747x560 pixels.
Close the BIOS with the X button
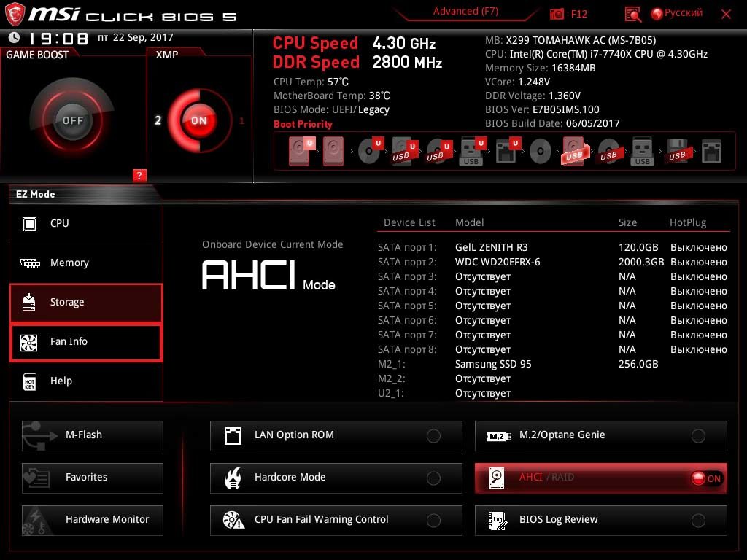pyautogui.click(x=726, y=15)
